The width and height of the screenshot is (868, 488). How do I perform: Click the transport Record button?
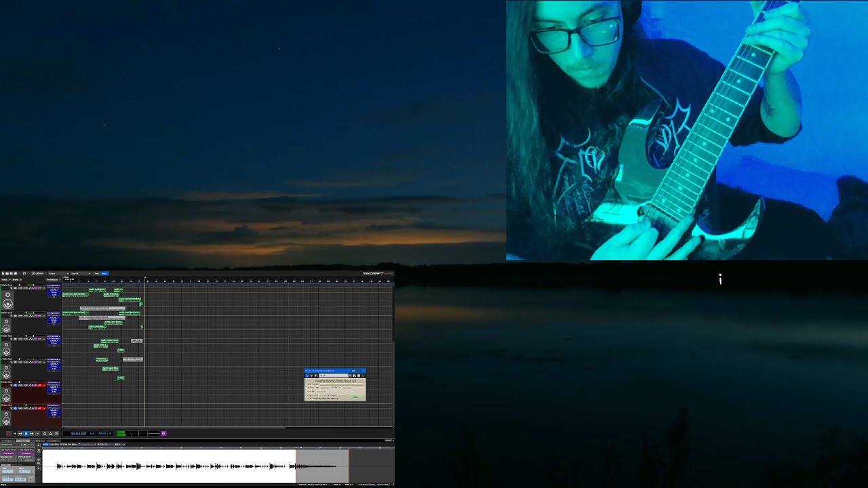pos(9,433)
